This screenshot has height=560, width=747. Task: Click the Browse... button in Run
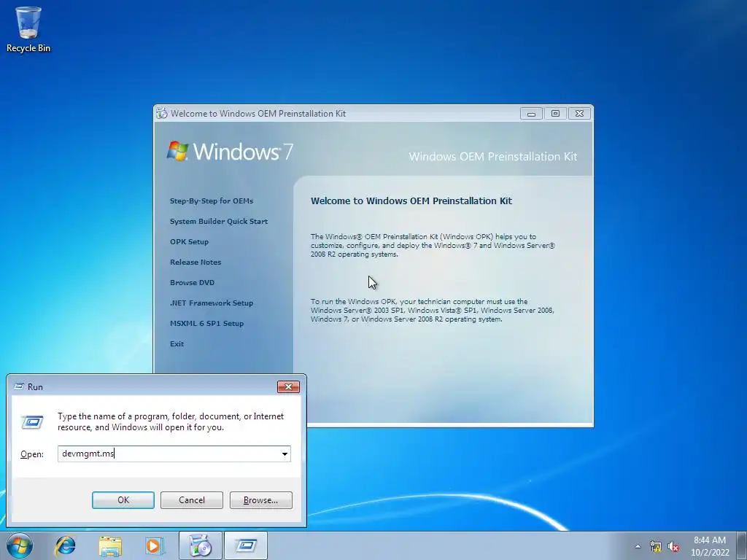[260, 500]
